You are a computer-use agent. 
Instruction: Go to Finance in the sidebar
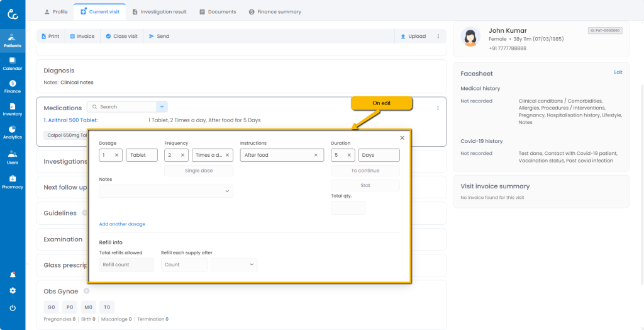(x=13, y=86)
